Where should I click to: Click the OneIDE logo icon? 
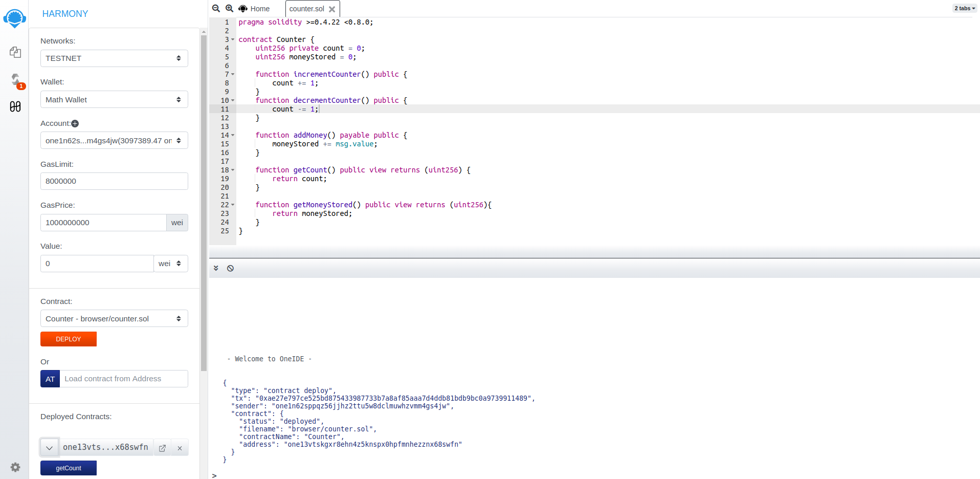coord(14,18)
